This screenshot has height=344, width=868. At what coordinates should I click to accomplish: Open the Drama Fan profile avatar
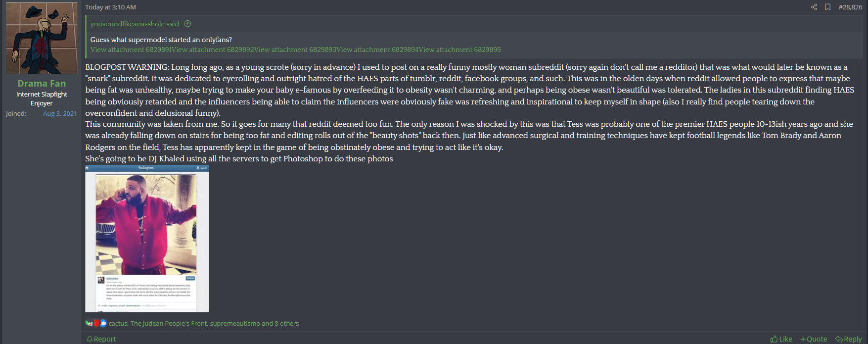coord(42,38)
